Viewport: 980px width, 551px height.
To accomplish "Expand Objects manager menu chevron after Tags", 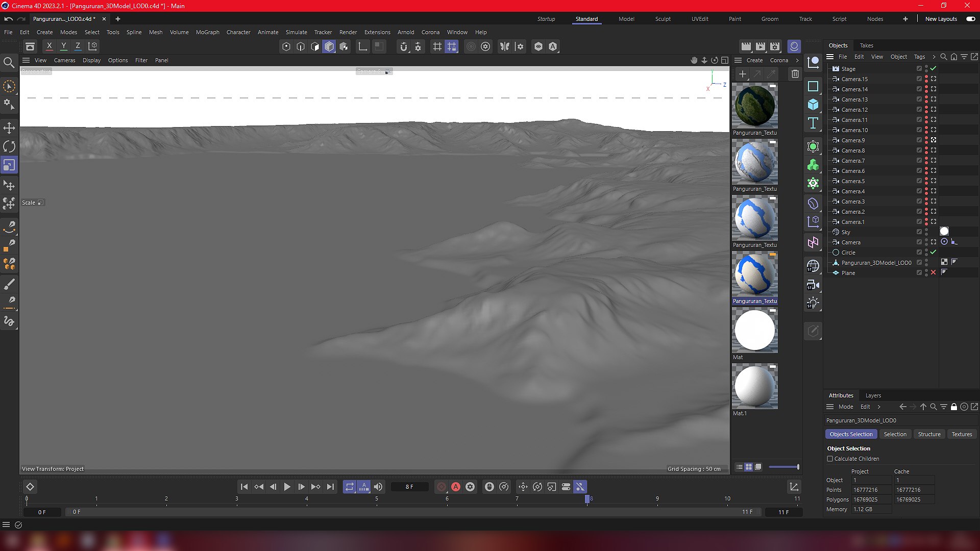I will [x=934, y=57].
